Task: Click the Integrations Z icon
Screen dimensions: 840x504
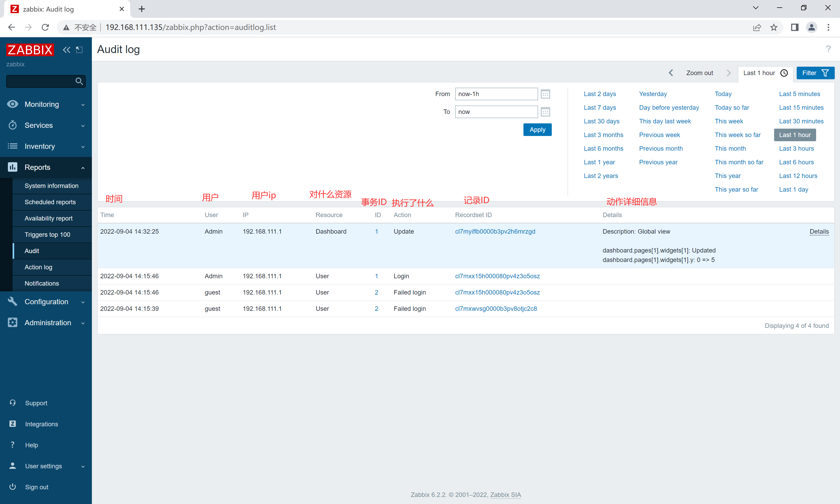Action: tap(13, 423)
